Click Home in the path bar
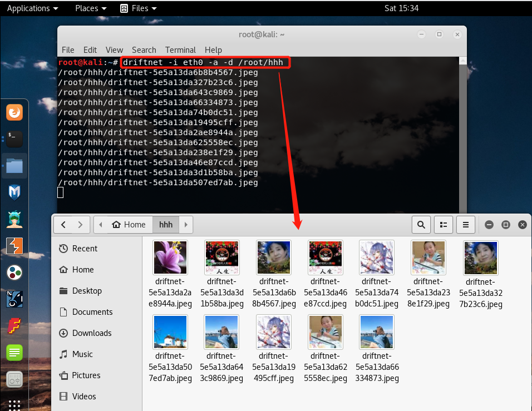 pyautogui.click(x=129, y=225)
